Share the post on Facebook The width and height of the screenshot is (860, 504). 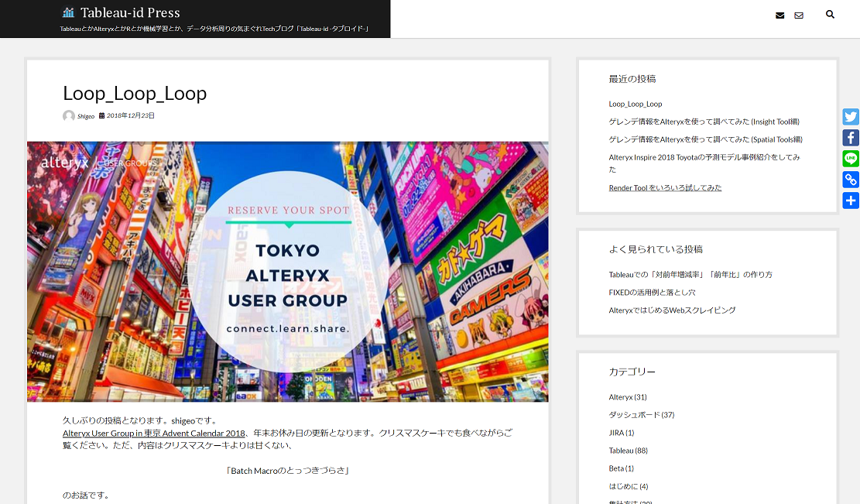click(851, 138)
